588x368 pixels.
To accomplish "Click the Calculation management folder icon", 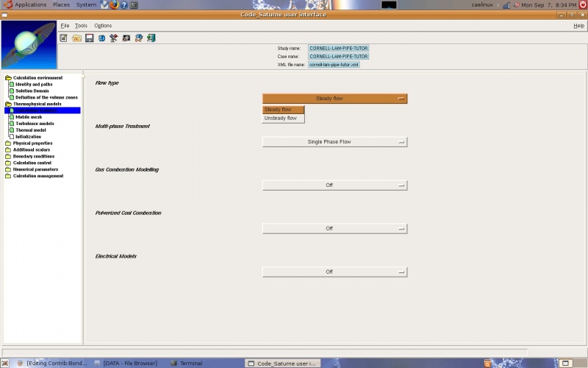I will tap(8, 176).
